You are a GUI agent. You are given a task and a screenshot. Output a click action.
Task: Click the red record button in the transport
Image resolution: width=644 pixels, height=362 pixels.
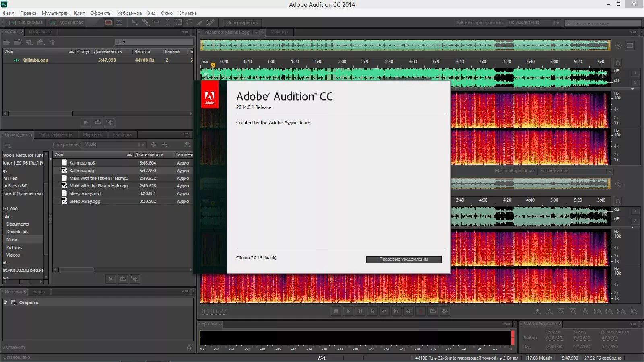click(421, 311)
